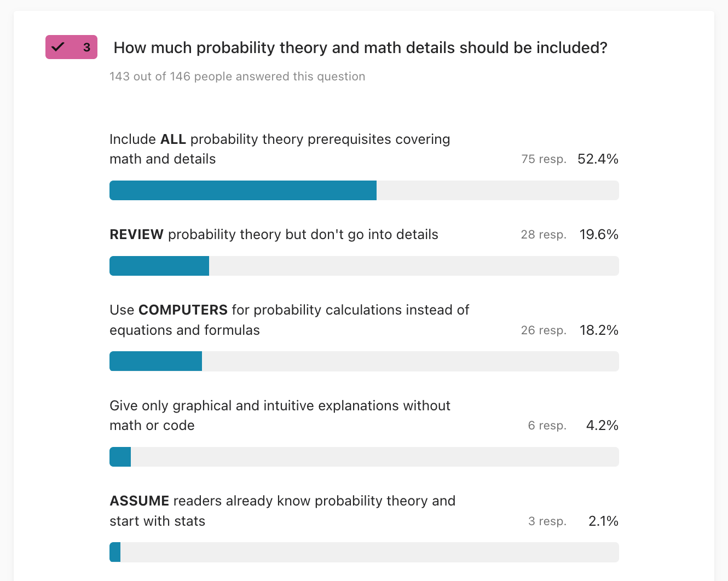Click the '28 resp.' count
This screenshot has height=581, width=728.
click(x=544, y=235)
